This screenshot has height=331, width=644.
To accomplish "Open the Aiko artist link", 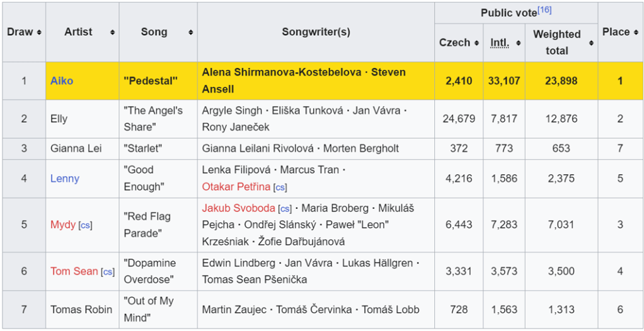I will pyautogui.click(x=62, y=81).
